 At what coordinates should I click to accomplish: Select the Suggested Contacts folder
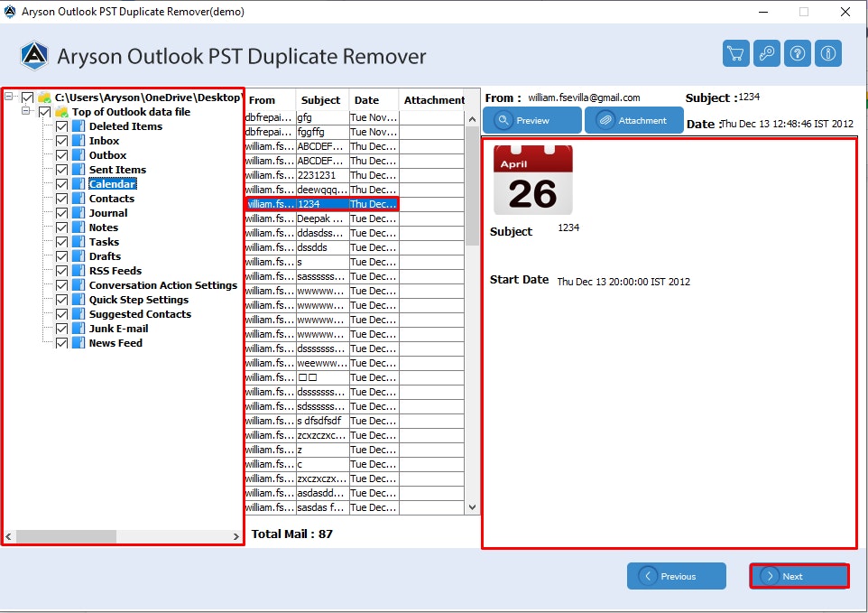click(140, 314)
